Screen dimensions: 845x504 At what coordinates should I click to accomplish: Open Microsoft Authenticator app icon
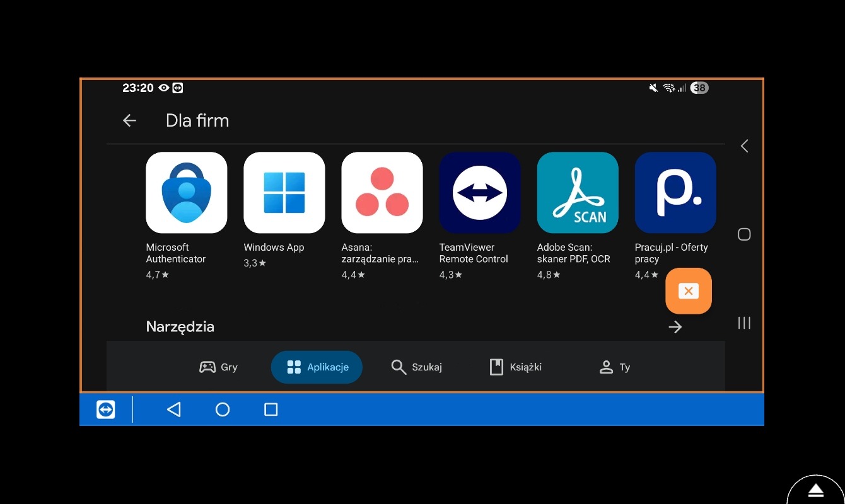point(186,193)
